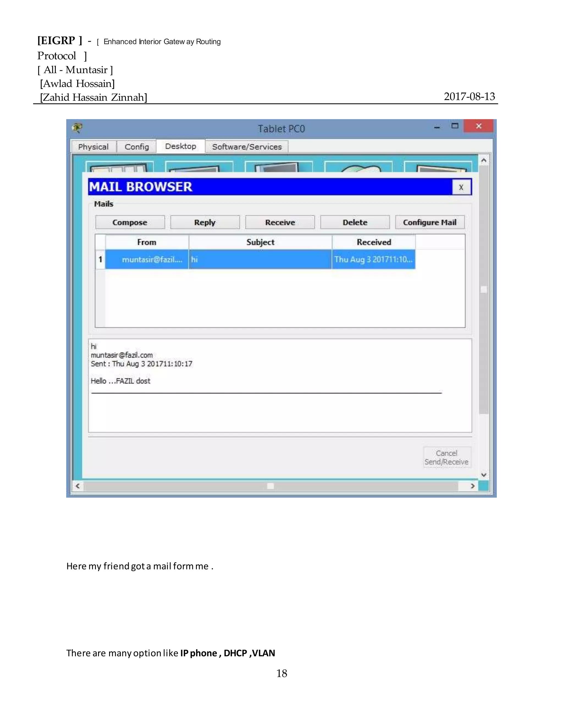
Task: Sort mails by From column header
Action: 147,242
